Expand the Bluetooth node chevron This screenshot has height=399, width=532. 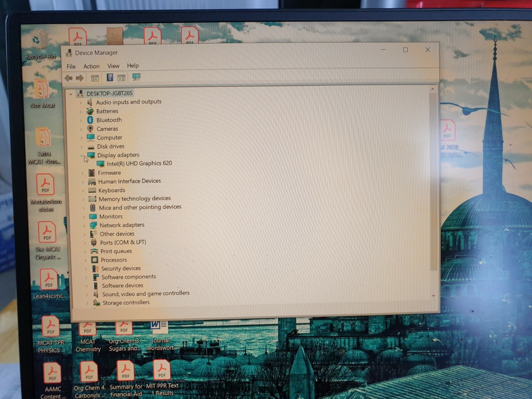point(81,120)
